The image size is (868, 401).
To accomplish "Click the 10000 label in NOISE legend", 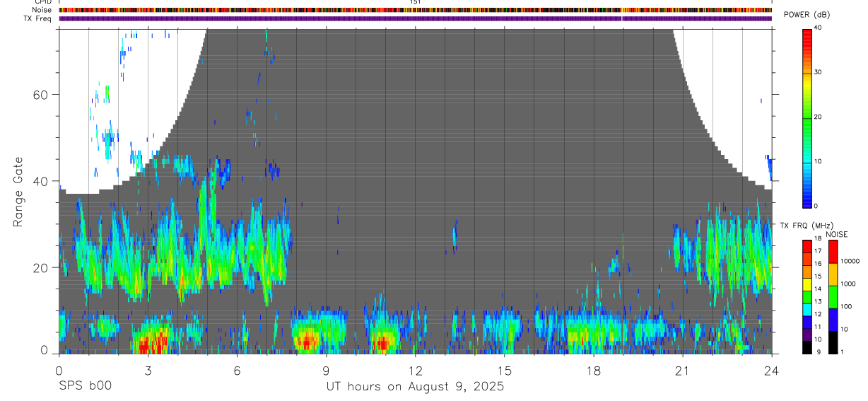I will pos(850,261).
